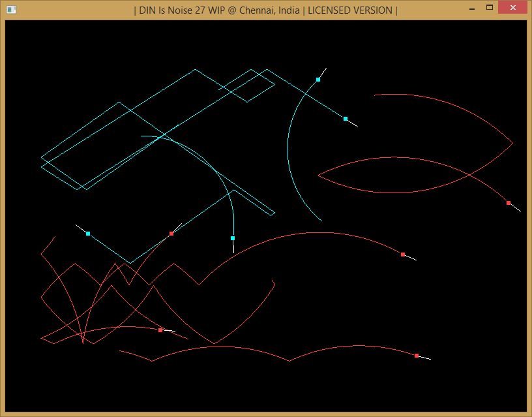The width and height of the screenshot is (532, 417).
Task: Select red drone inside the lower-left red tangle
Action: (x=160, y=330)
